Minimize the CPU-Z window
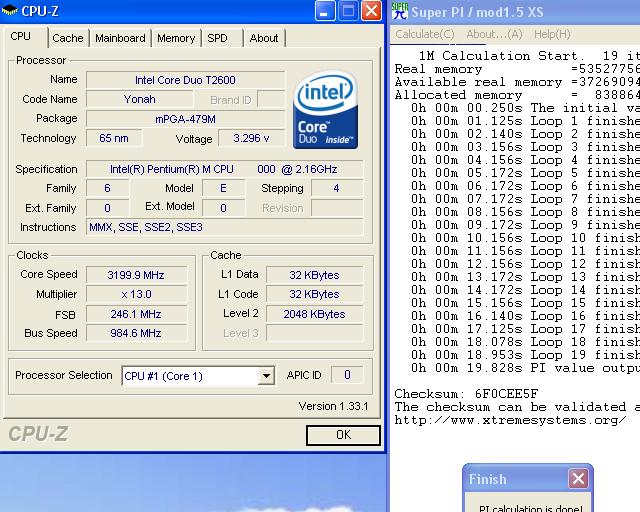This screenshot has width=640, height=512. 325,11
